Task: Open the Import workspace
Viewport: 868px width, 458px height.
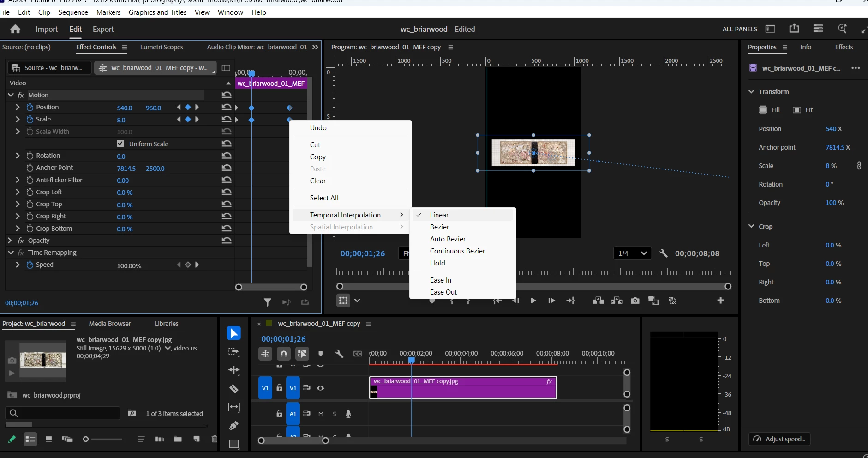Action: tap(47, 29)
